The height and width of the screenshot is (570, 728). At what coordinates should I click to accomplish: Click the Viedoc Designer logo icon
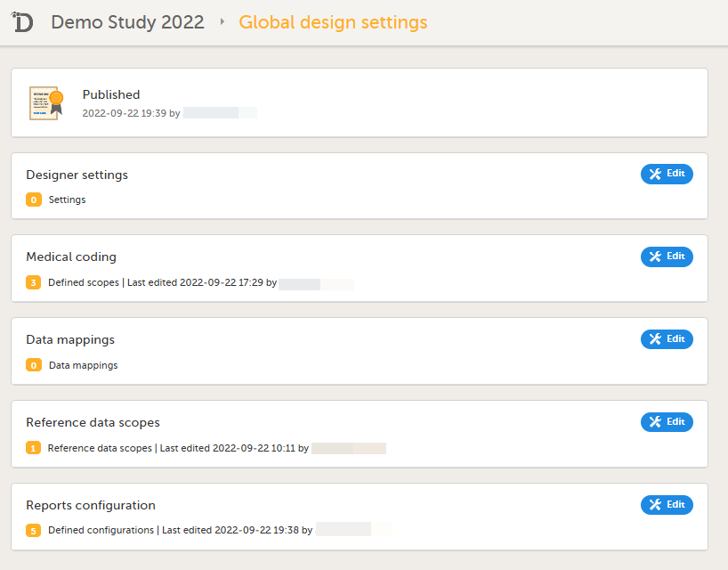[x=23, y=22]
